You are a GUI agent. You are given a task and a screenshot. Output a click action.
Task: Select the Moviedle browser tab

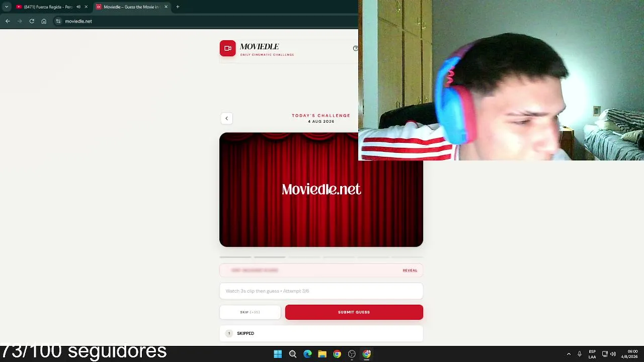pyautogui.click(x=132, y=7)
